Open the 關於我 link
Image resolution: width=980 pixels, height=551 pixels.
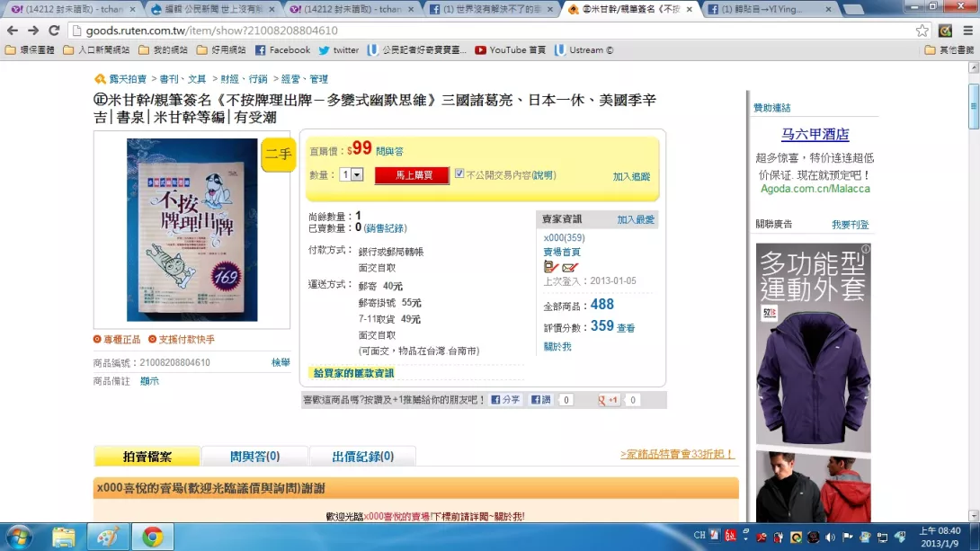pos(557,347)
